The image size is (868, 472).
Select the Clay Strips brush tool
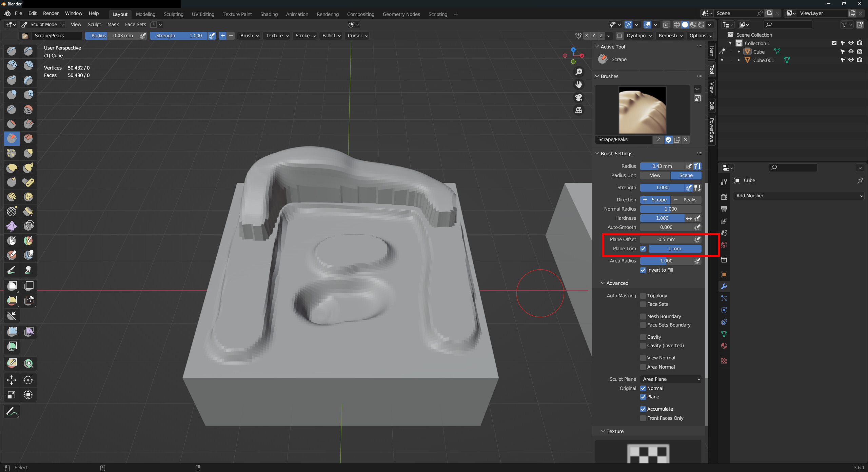[x=28, y=65]
